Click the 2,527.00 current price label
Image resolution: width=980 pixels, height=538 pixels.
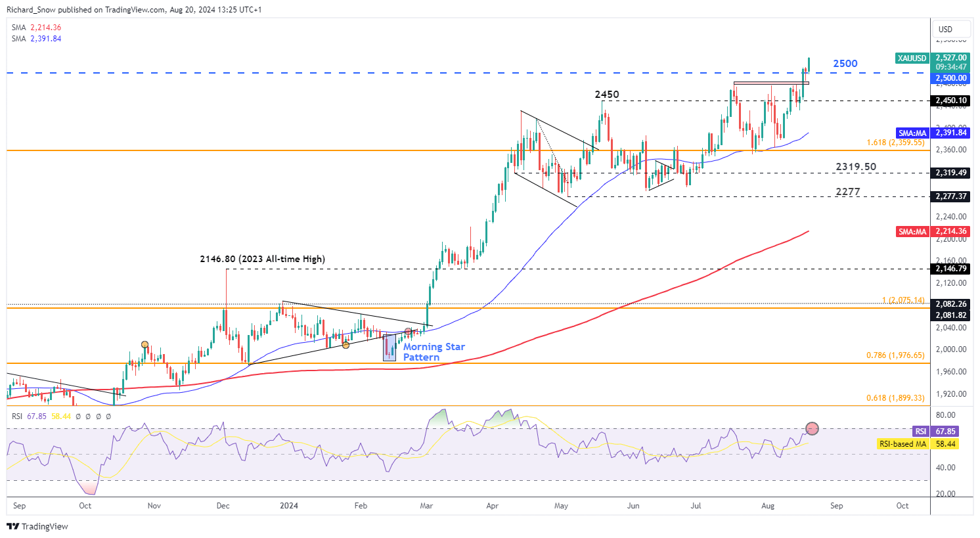click(x=951, y=58)
